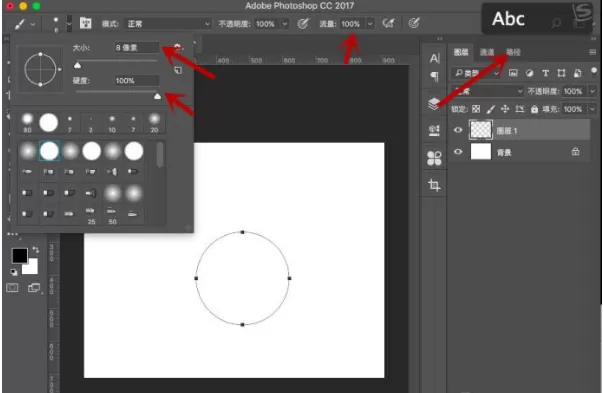Select the brush preset labeled 50
603x393 pixels.
112,216
